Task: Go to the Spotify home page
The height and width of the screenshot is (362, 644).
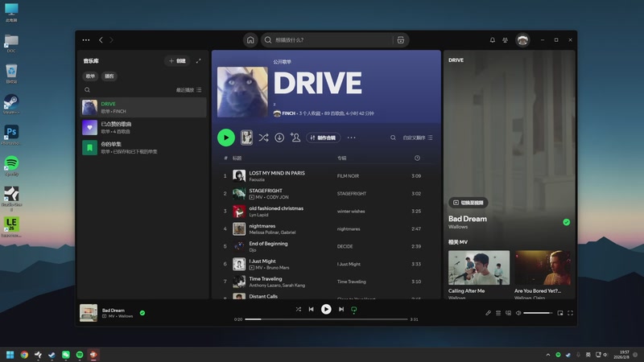Action: (x=250, y=39)
